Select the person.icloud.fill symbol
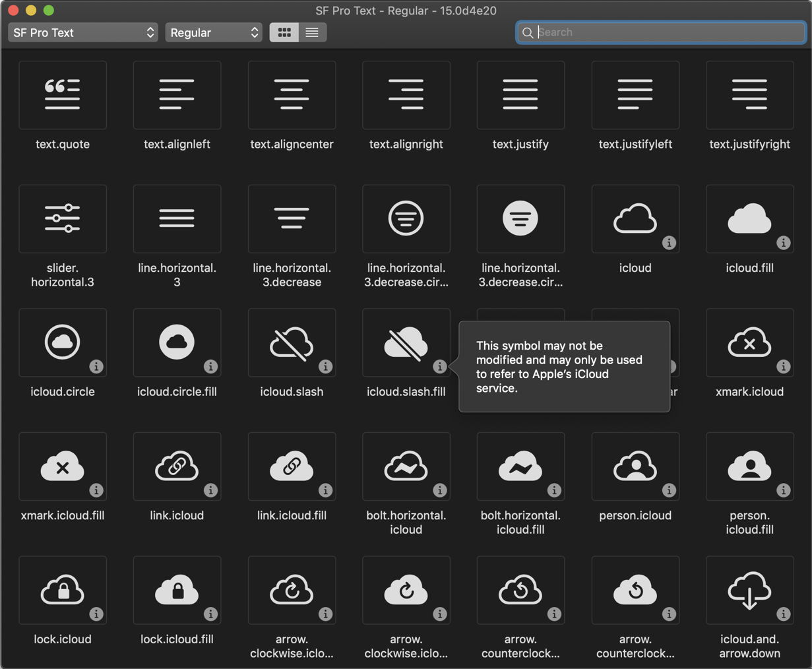 click(x=749, y=466)
